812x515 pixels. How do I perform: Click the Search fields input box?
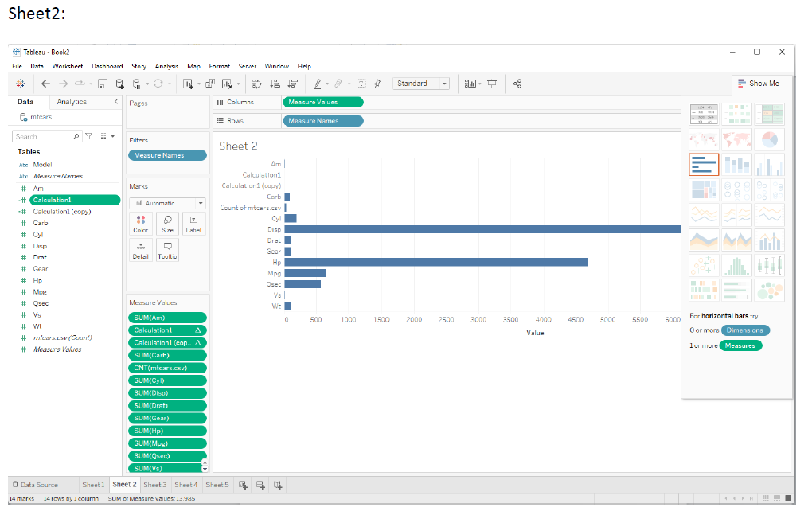47,136
